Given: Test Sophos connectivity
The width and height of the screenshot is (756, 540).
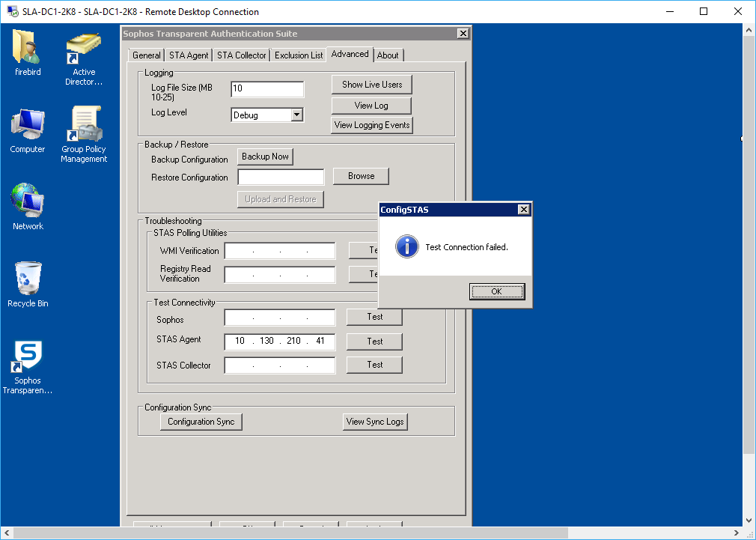Looking at the screenshot, I should pyautogui.click(x=374, y=317).
